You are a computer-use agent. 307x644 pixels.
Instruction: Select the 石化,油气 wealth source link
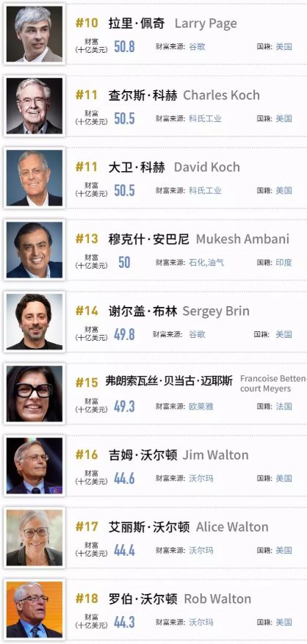pos(206,262)
